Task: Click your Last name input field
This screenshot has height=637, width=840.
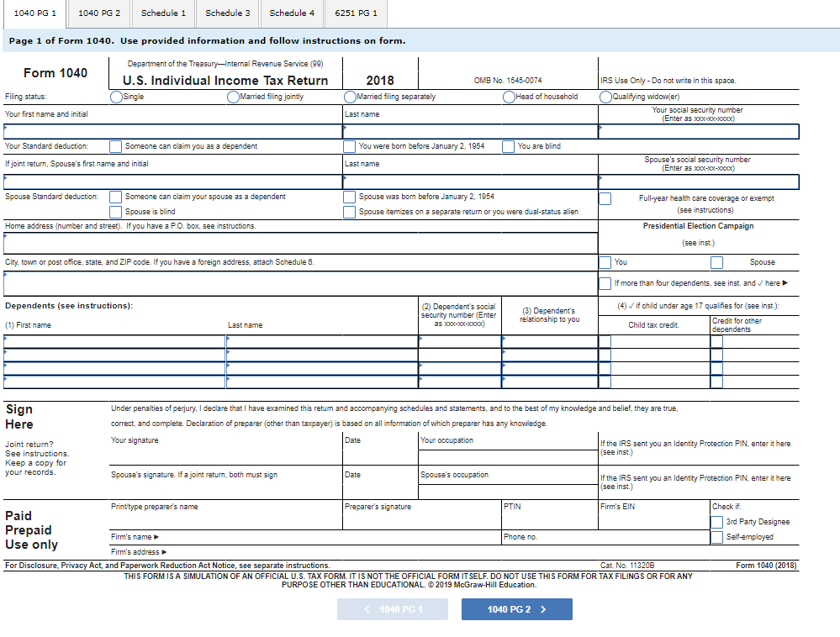Action: 470,132
